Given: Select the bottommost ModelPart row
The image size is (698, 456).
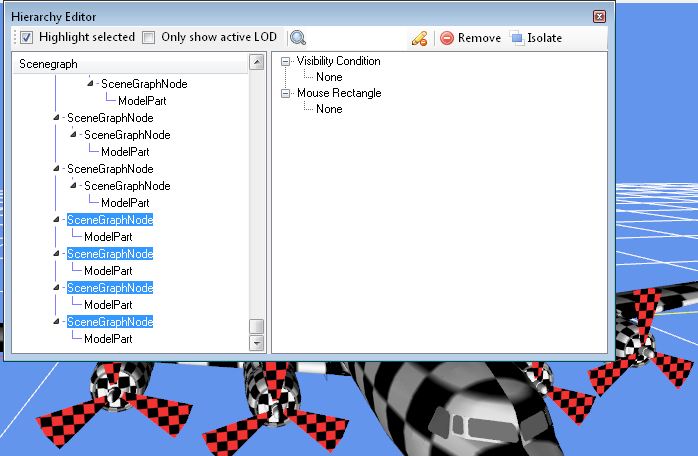Looking at the screenshot, I should point(108,339).
